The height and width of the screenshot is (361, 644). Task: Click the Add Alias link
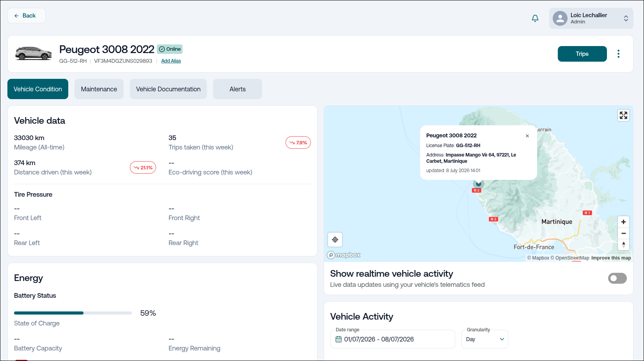(x=171, y=61)
